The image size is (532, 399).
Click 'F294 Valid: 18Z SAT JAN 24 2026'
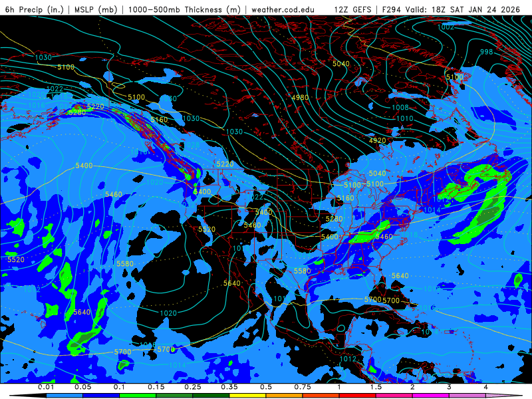coord(451,9)
